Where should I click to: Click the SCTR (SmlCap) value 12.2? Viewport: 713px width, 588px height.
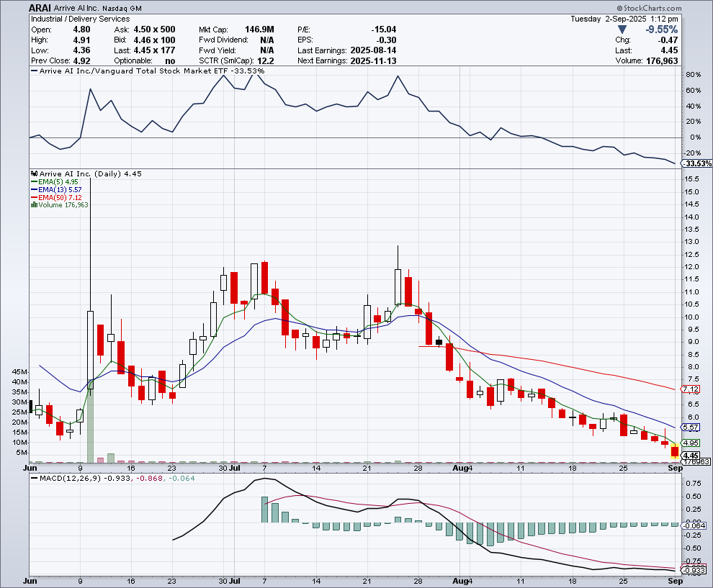click(x=265, y=61)
